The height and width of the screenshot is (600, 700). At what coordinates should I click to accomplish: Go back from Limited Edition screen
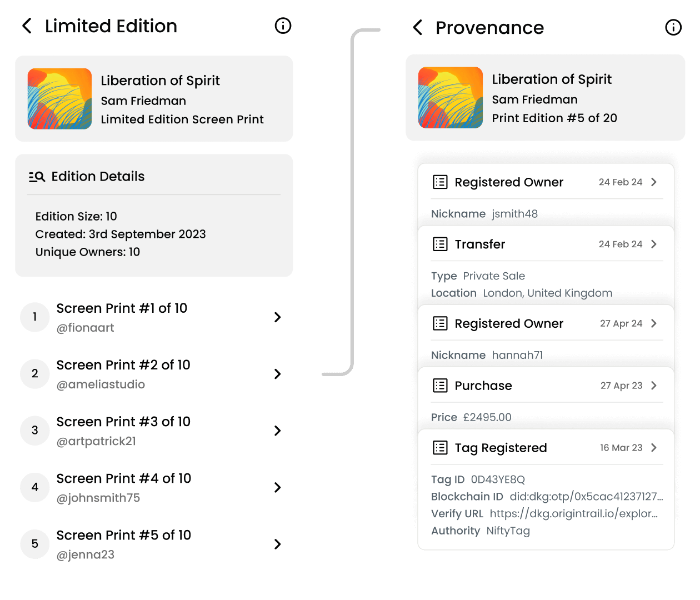(x=27, y=26)
